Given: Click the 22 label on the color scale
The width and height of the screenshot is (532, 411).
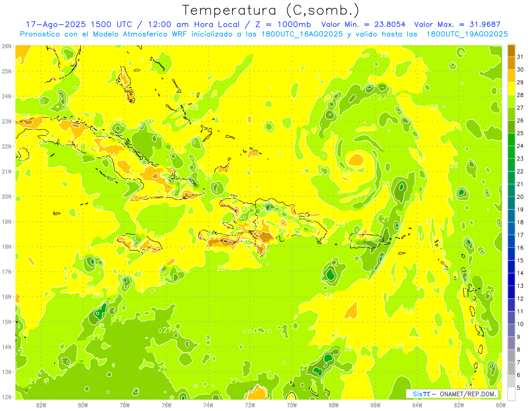Looking at the screenshot, I should [520, 171].
